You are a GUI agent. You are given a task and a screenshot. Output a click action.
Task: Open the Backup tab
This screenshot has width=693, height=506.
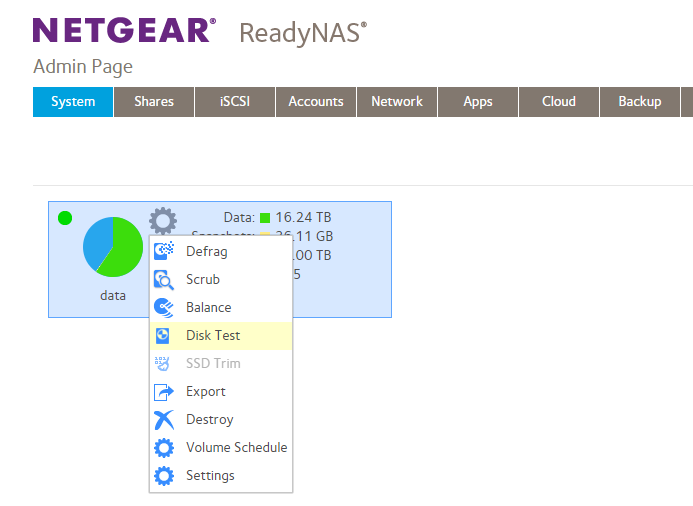pyautogui.click(x=640, y=102)
